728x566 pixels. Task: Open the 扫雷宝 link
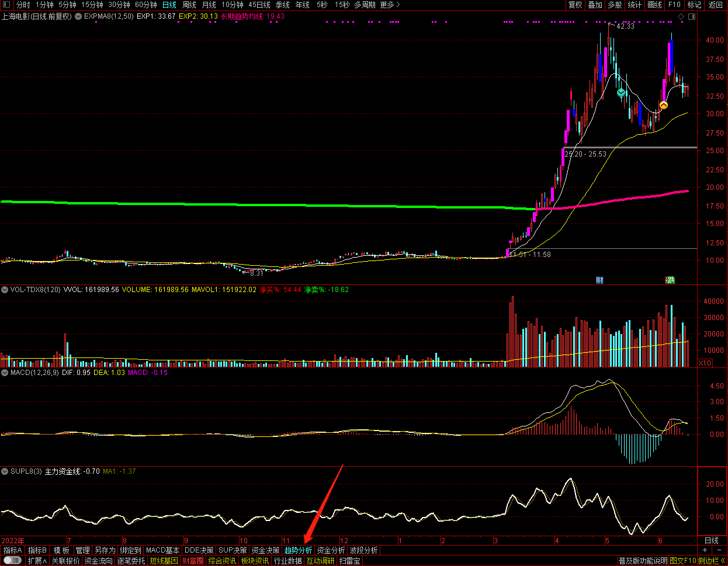[x=349, y=561]
